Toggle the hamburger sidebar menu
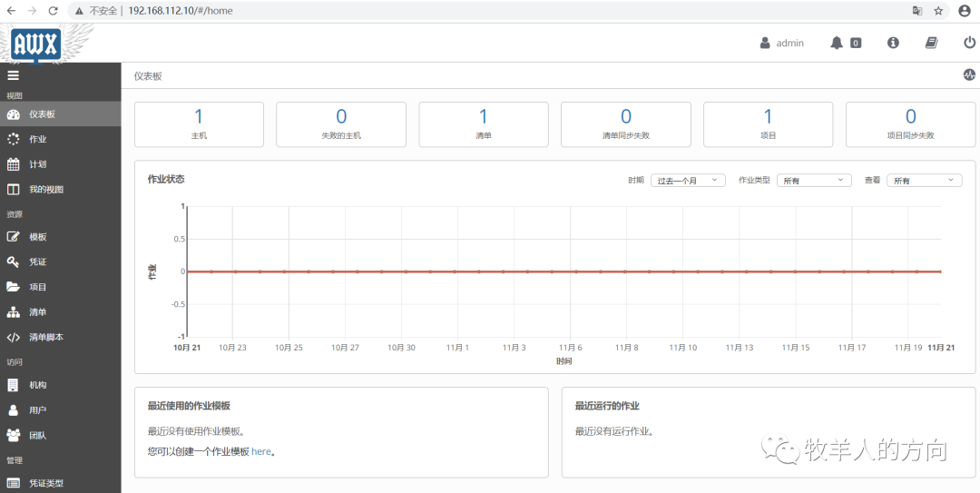The height and width of the screenshot is (493, 980). [13, 75]
